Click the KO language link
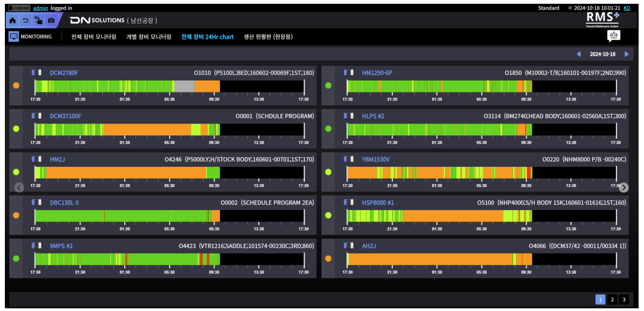 click(627, 8)
